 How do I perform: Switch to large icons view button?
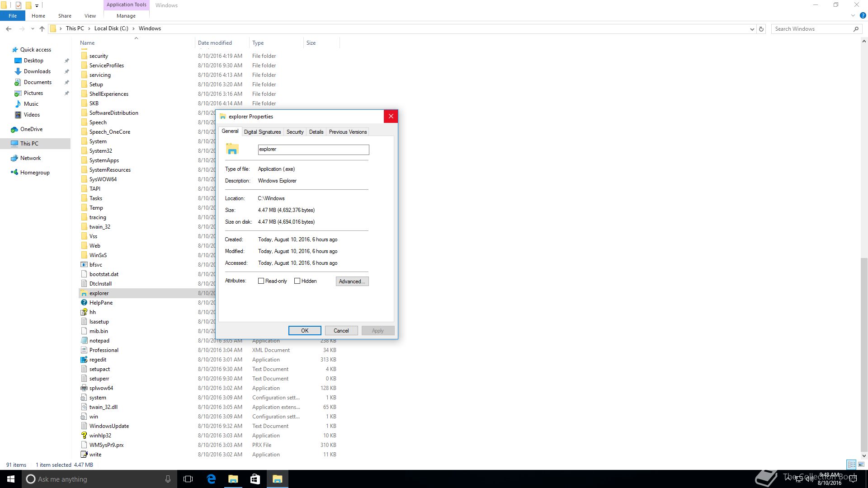(x=861, y=465)
